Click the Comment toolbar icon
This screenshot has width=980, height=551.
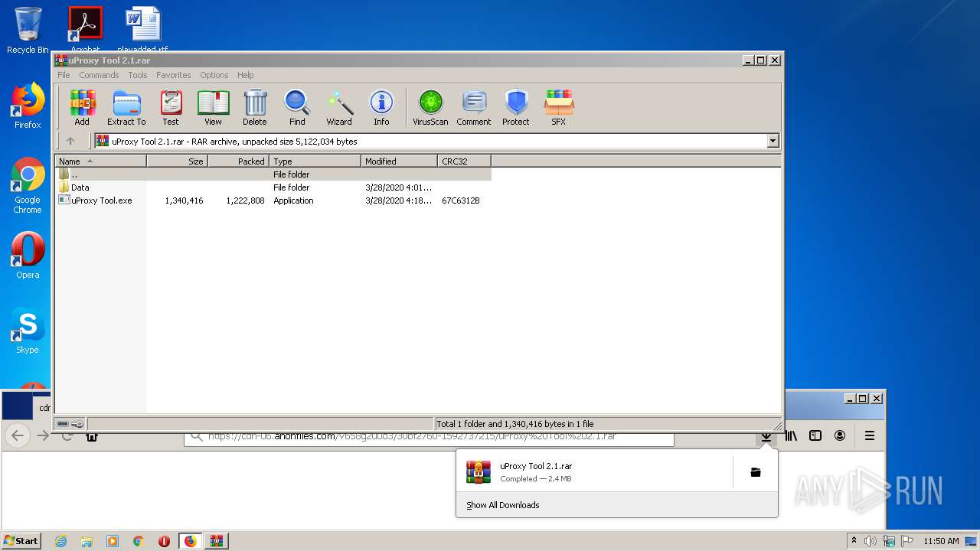(x=474, y=108)
